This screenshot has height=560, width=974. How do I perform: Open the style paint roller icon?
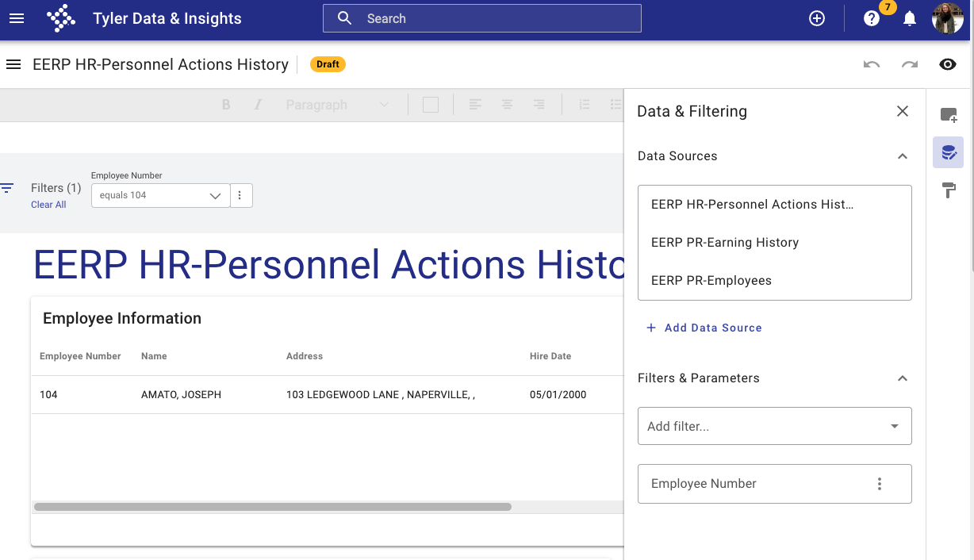949,190
